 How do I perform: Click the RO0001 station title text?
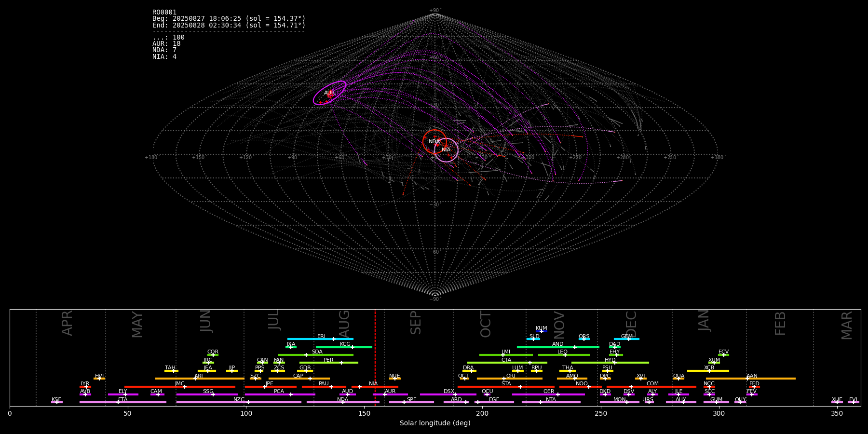tap(164, 13)
